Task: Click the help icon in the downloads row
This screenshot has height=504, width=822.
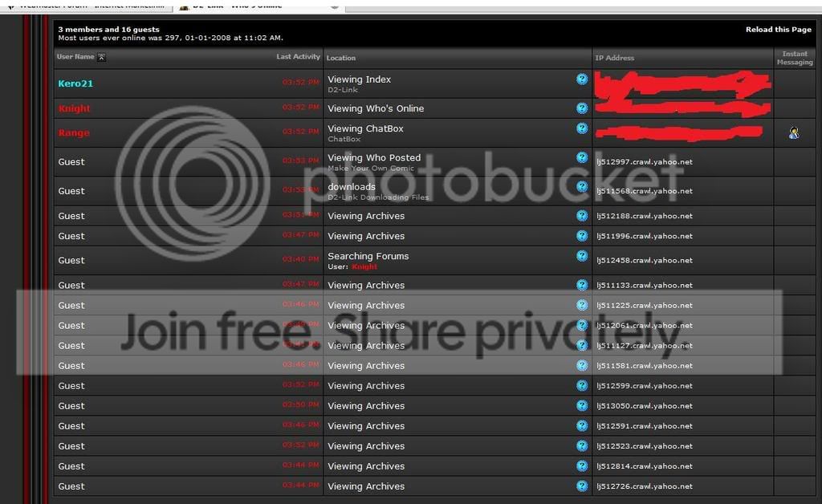Action: tap(582, 186)
